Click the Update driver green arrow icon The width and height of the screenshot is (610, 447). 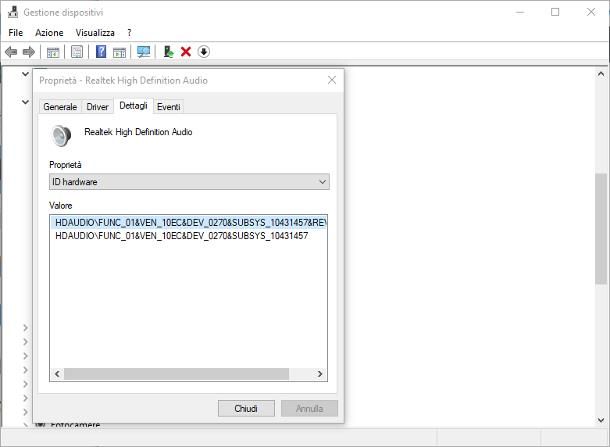tap(168, 52)
